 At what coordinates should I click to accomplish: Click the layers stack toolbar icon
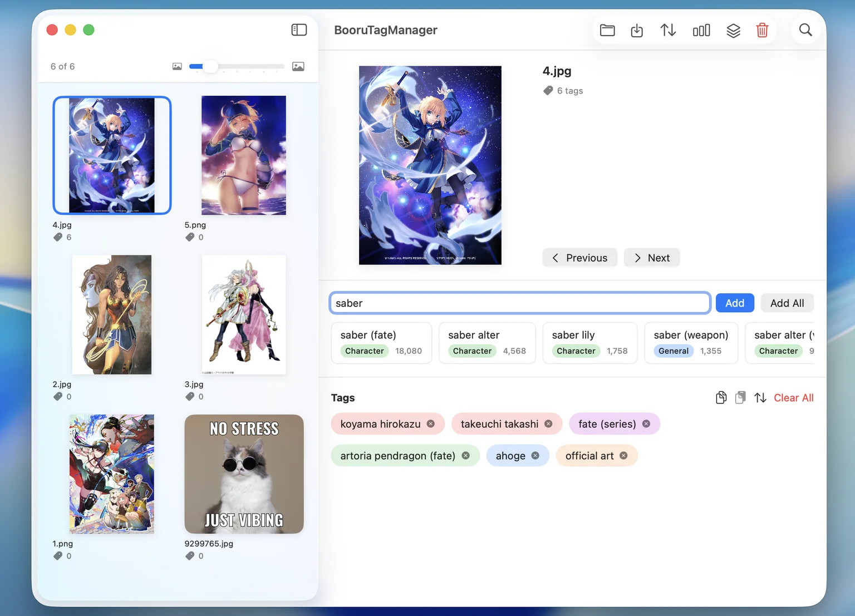coord(734,30)
